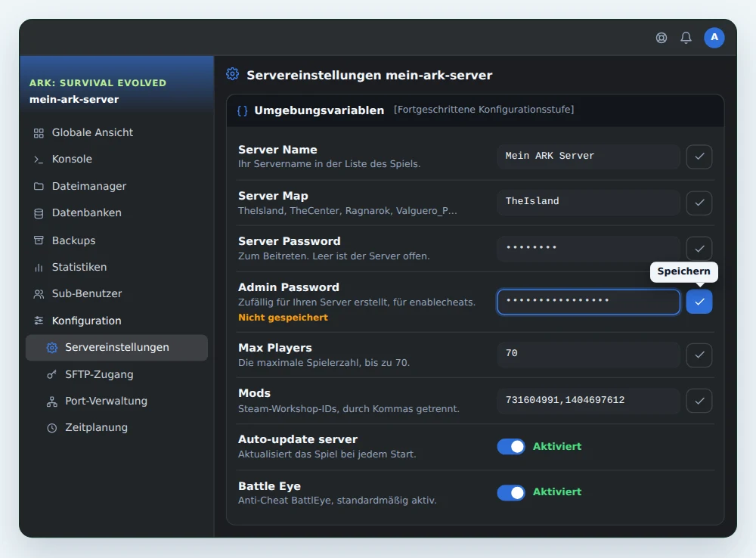Click the Sub-Benutzer people icon
Screen dimensions: 756x558
coord(39,294)
